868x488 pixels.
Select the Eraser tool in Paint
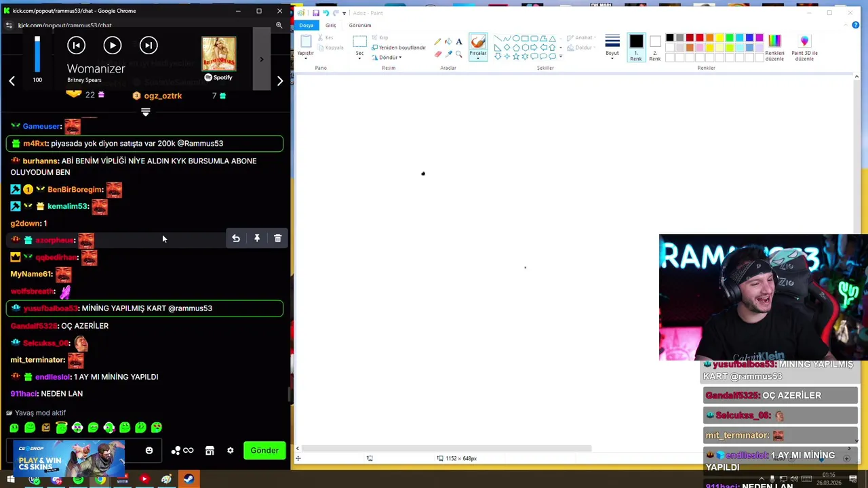pos(437,54)
